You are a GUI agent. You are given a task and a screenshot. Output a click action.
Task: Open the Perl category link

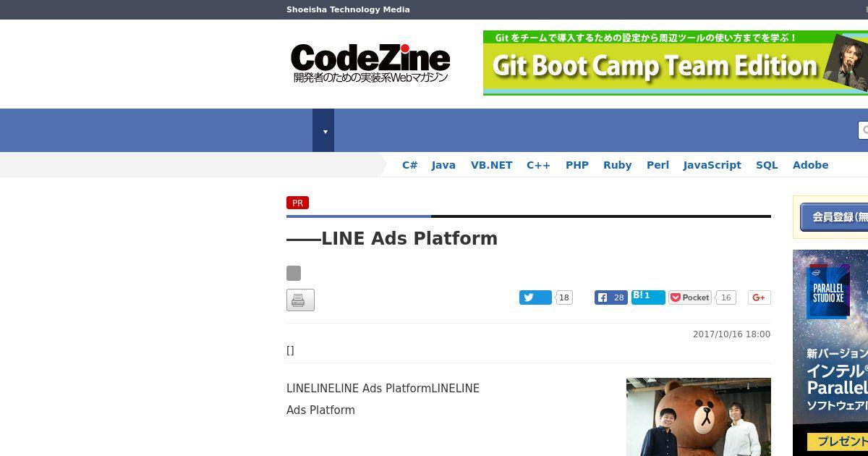point(658,165)
